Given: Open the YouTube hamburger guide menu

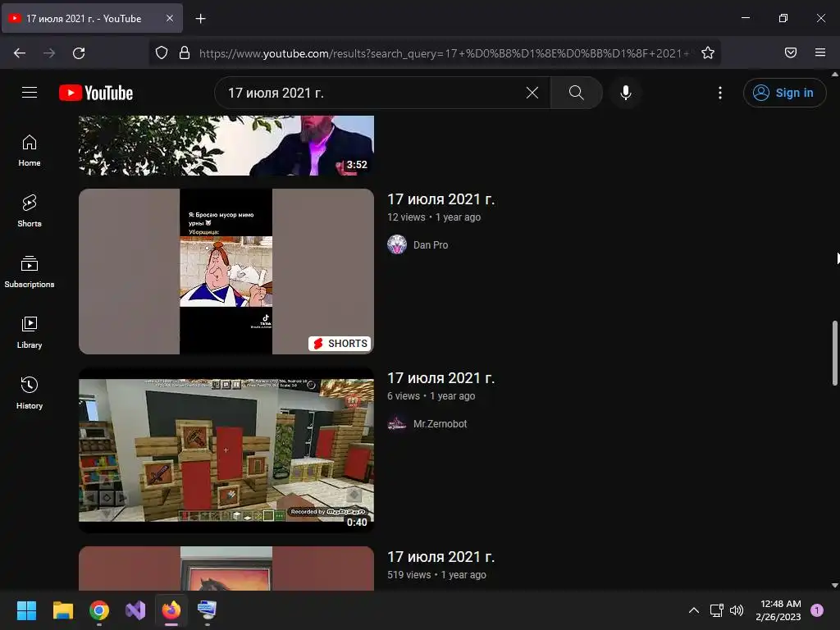Looking at the screenshot, I should click(x=30, y=93).
